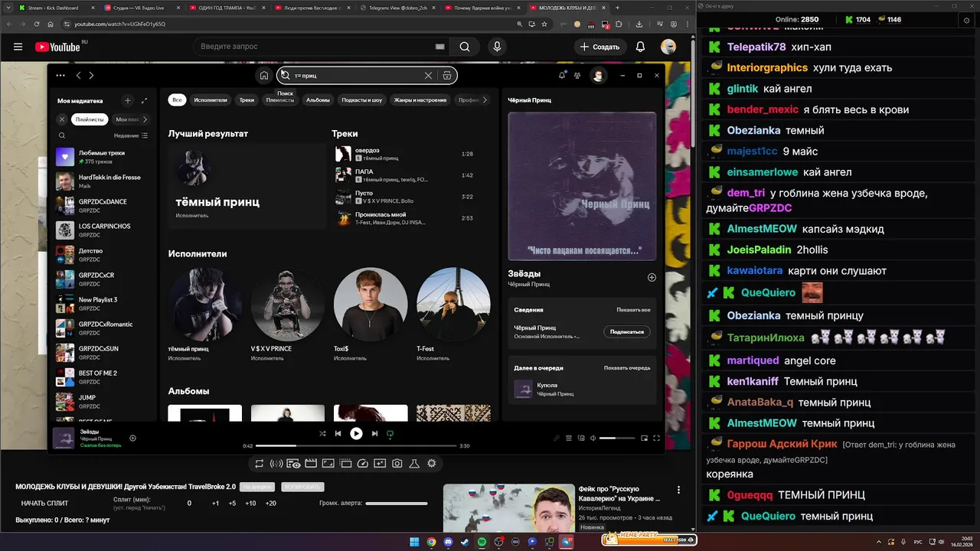
Task: Open YouTube hamburger guide menu
Action: pyautogui.click(x=18, y=47)
